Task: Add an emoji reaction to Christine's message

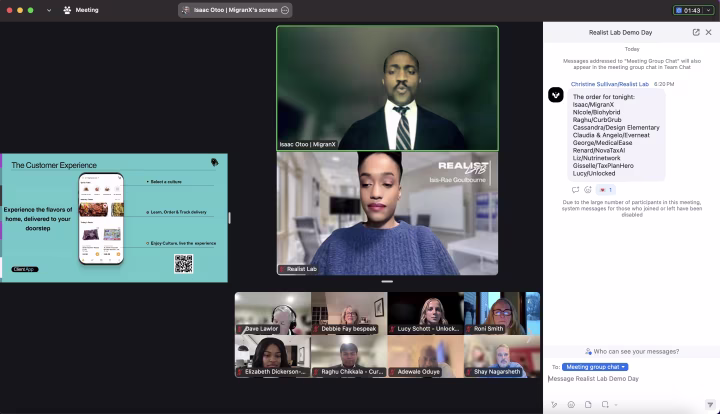Action: tap(588, 190)
